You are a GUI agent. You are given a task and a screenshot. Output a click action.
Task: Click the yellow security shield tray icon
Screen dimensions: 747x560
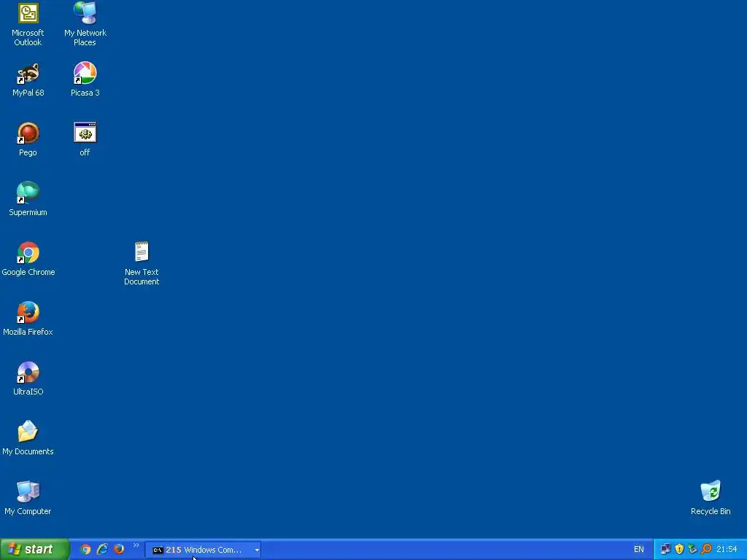679,550
